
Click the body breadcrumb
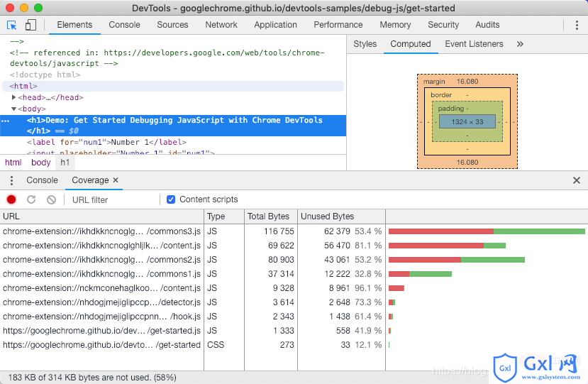41,163
